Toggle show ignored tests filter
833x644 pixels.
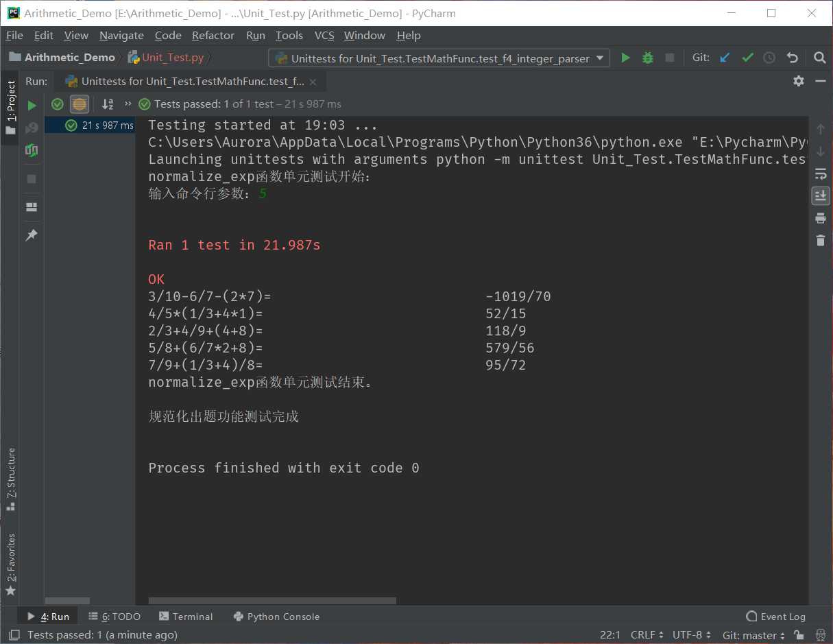[80, 104]
